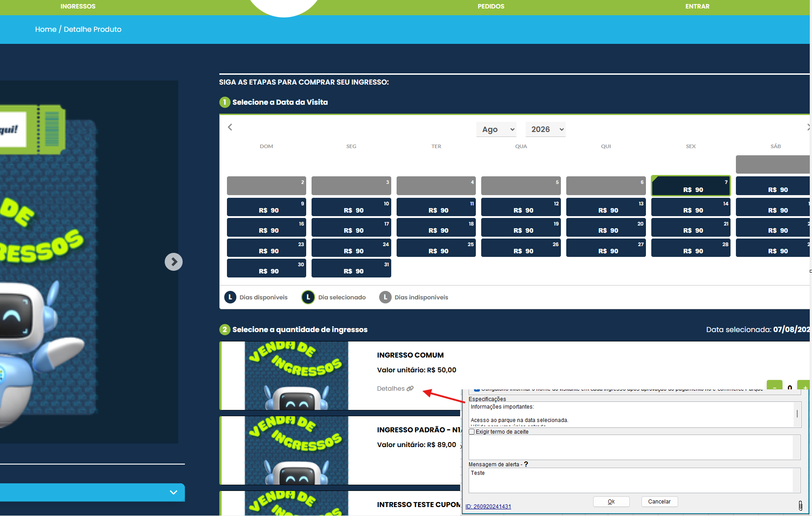Open the month dropdown showing Ago
Viewport: 812px width, 516px height.
[496, 129]
